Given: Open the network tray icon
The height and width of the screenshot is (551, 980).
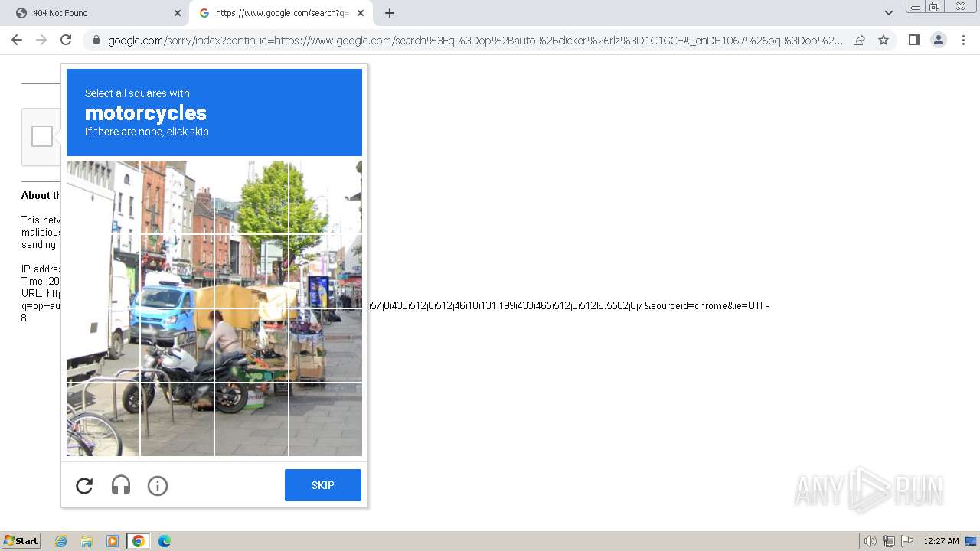Looking at the screenshot, I should point(889,541).
